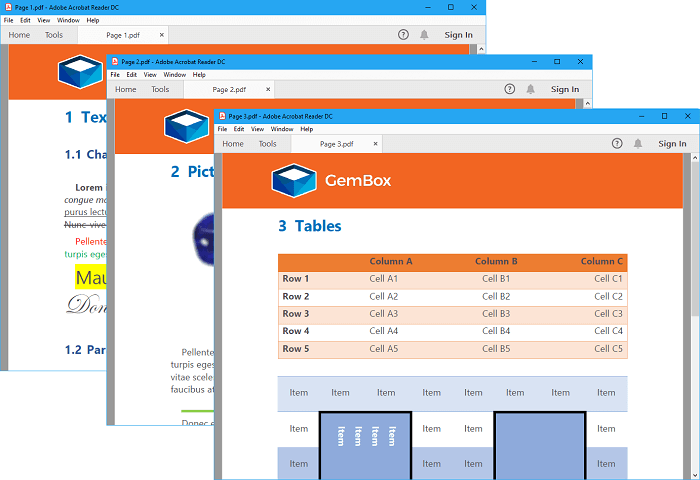Click Sign In in the Page 3 window
This screenshot has width=700, height=480.
pos(672,144)
